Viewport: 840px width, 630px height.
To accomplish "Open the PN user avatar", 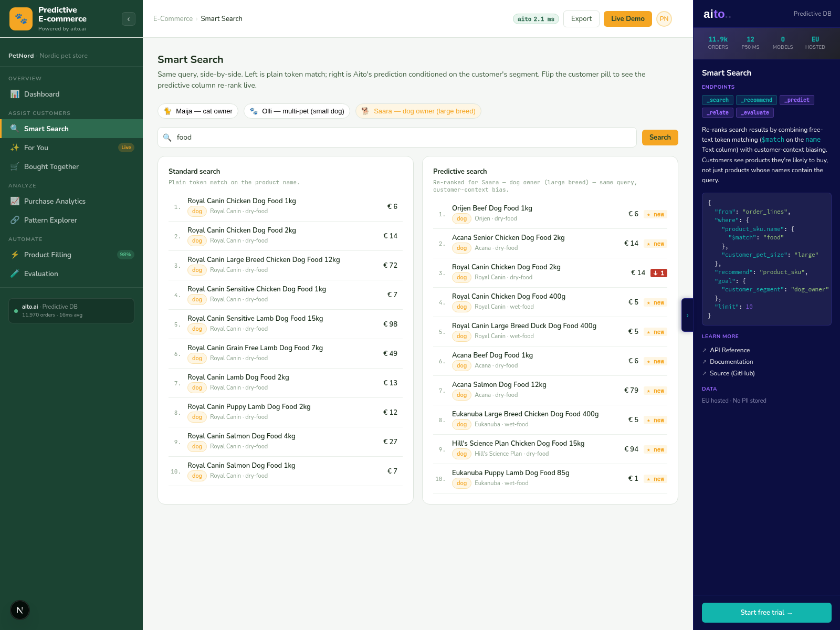I will coord(664,19).
